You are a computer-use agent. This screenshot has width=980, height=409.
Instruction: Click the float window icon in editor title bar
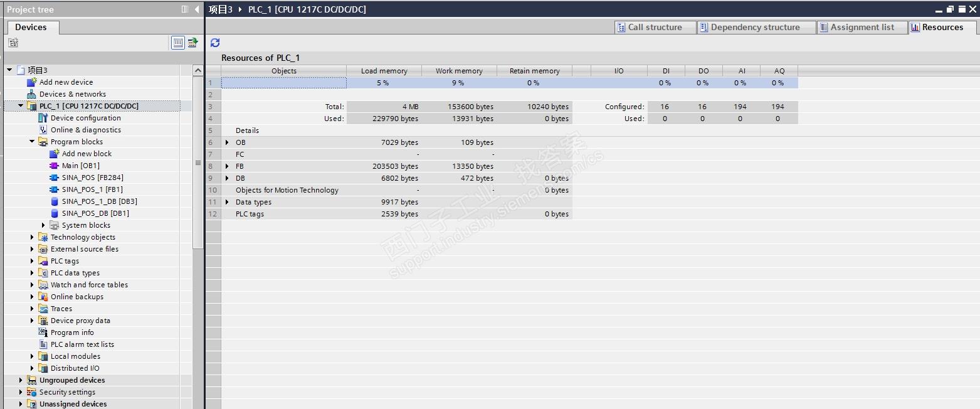[x=951, y=9]
